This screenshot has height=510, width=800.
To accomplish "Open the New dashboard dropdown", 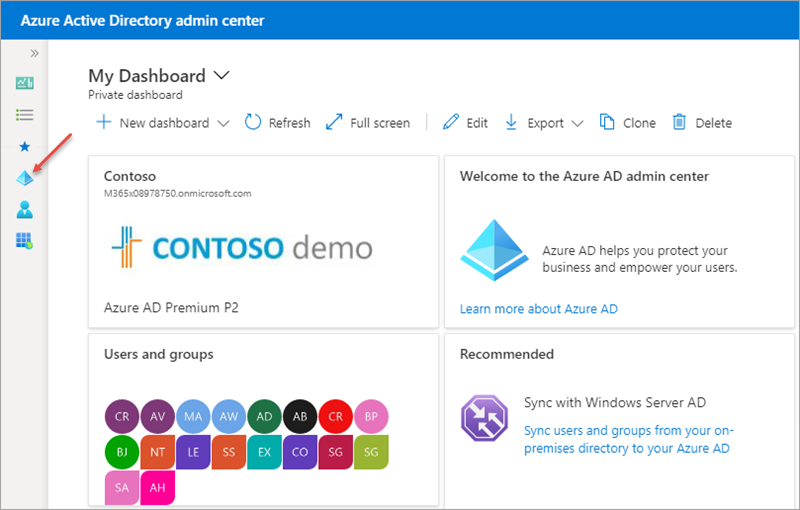I will [x=163, y=123].
